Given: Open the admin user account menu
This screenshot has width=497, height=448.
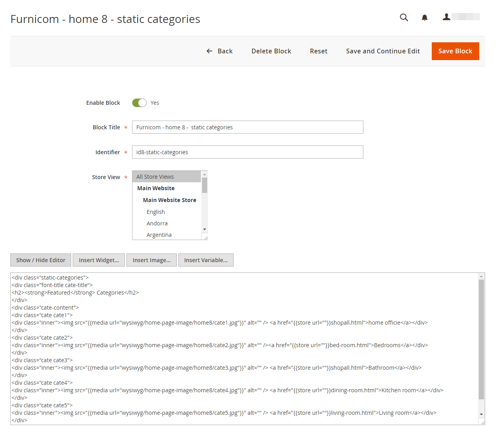Looking at the screenshot, I should (461, 17).
